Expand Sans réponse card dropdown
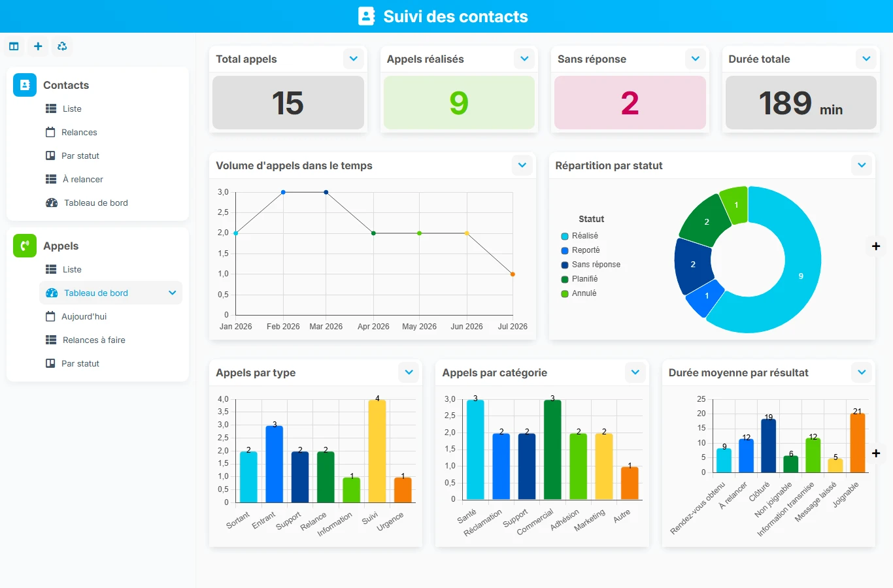 (696, 59)
